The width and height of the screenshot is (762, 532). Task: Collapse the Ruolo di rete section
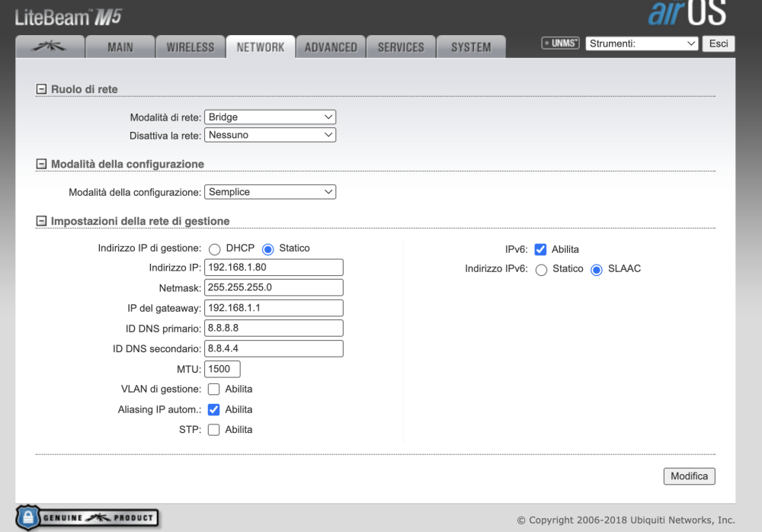pos(41,89)
